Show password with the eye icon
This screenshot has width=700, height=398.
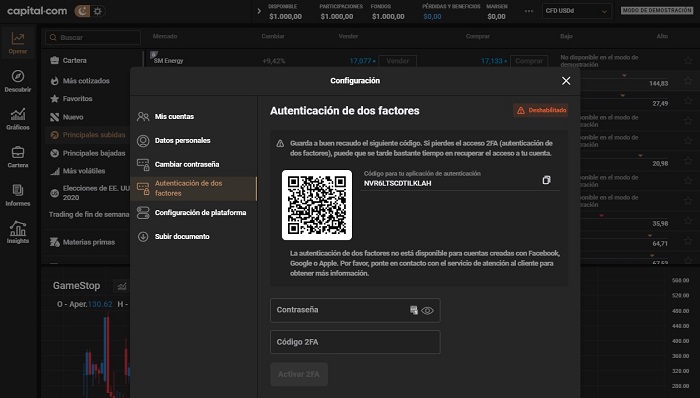(428, 311)
